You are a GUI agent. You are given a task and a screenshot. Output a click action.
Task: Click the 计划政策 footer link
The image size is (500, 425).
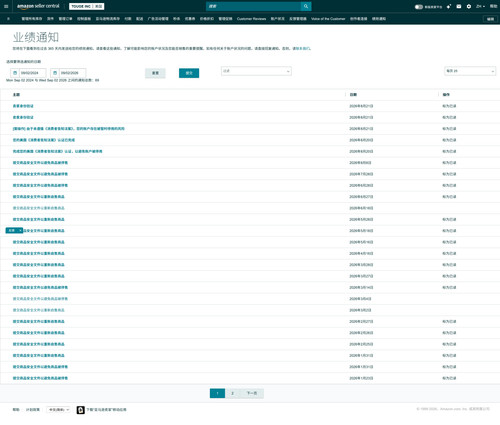pos(33,410)
